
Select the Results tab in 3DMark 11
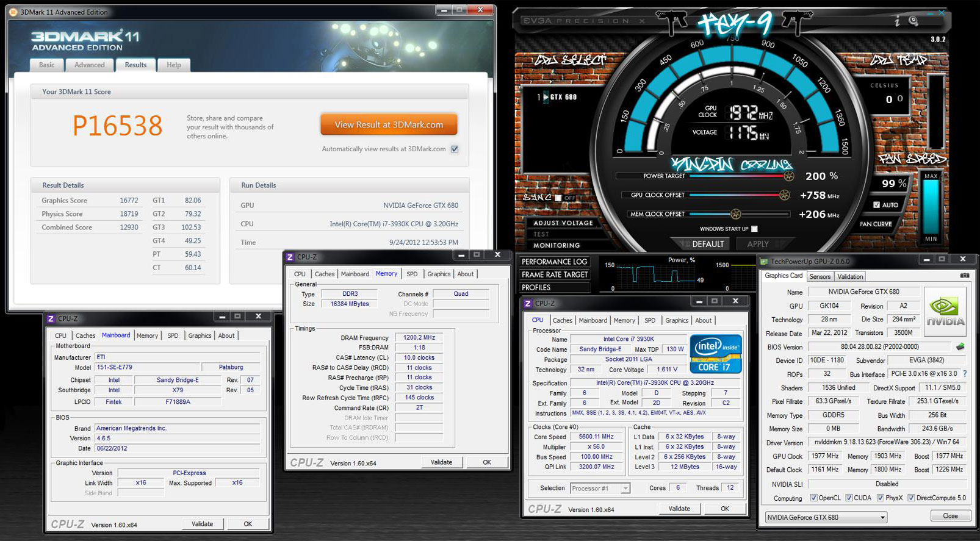pyautogui.click(x=135, y=65)
